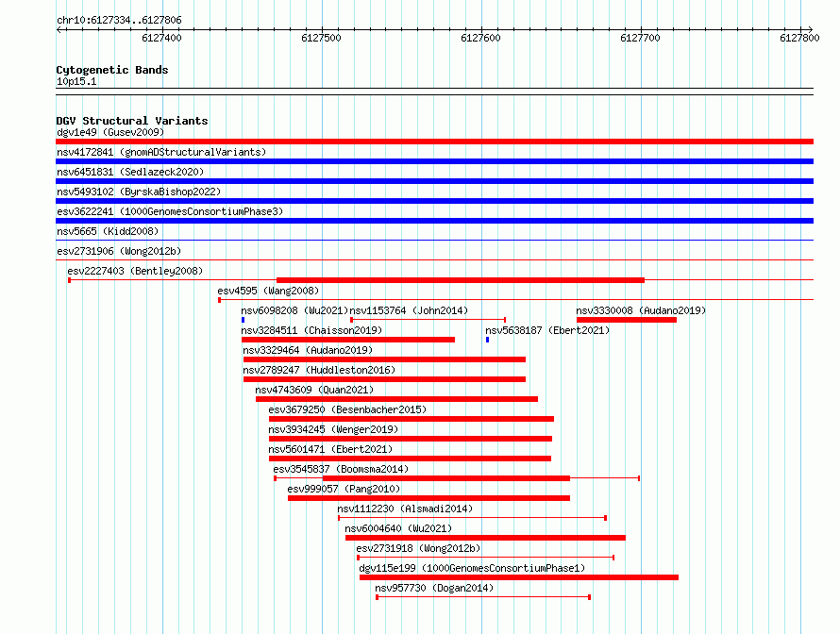Click the nsv6098208 (Wu2021) label
Image resolution: width=840 pixels, height=634 pixels.
click(294, 310)
